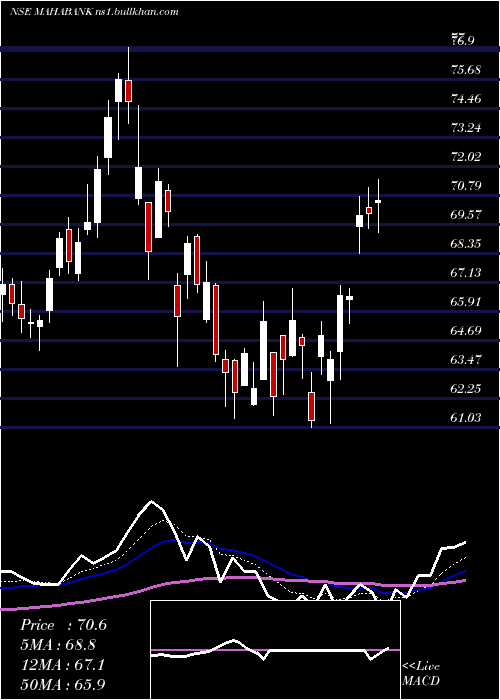This screenshot has height=700, width=500.
Task: Click the 70.79 price axis label
Action: [466, 185]
